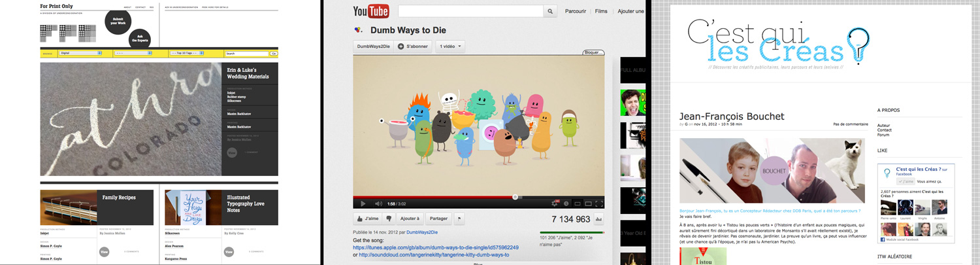Open 'Erin & Luke's Wedding Materials' title
Viewport: 980px width, 265px height.
pos(248,73)
